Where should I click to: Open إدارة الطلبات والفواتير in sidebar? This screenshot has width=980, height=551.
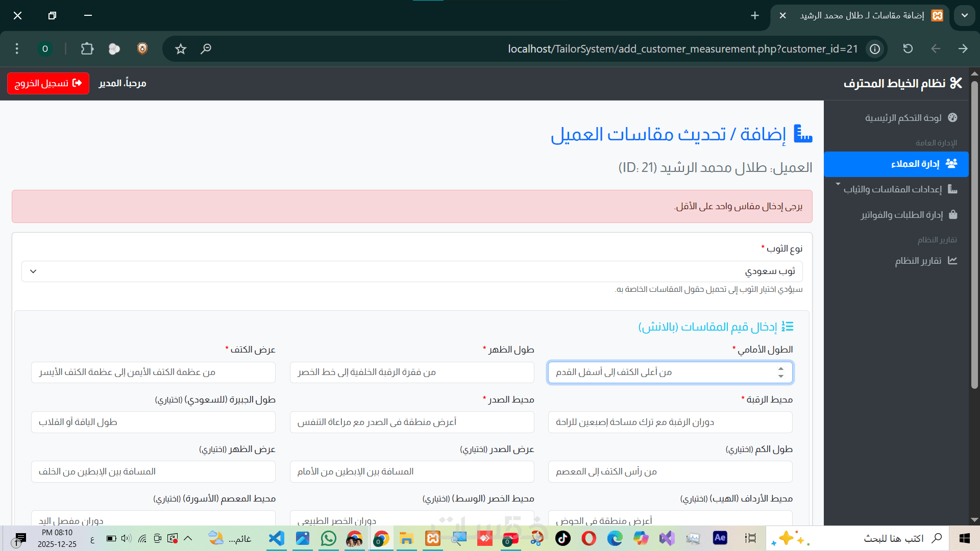901,215
